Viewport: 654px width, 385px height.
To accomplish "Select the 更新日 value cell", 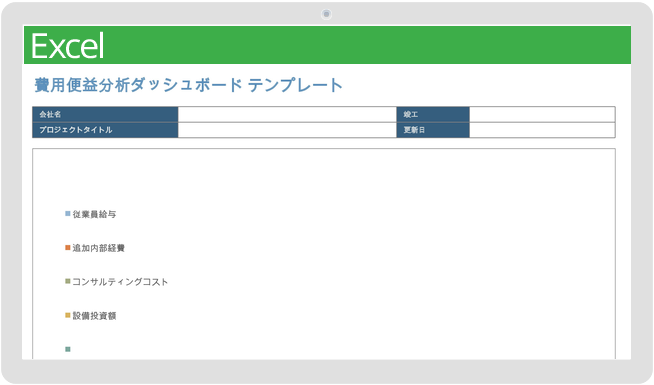I will pos(542,130).
